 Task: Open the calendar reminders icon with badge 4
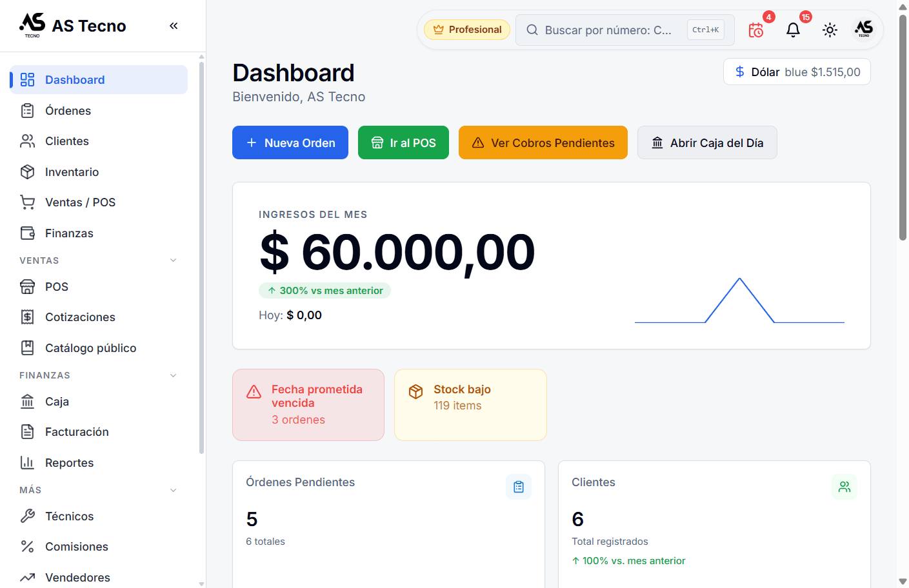pos(756,30)
